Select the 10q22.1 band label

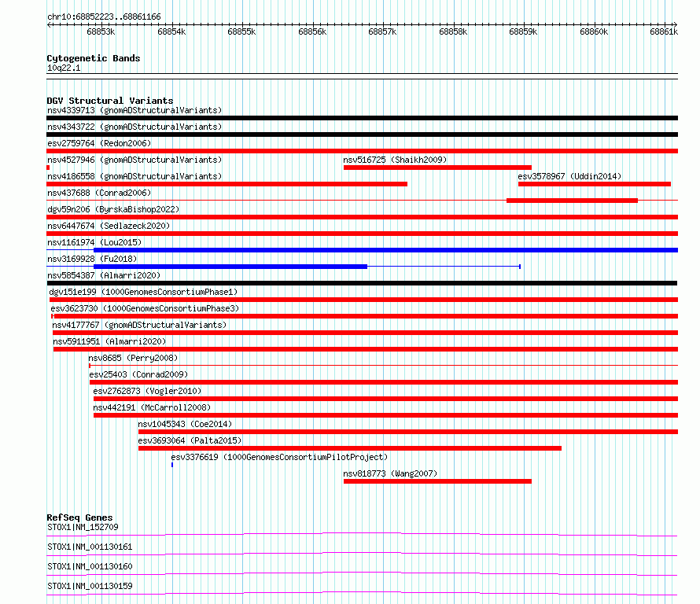[64, 68]
